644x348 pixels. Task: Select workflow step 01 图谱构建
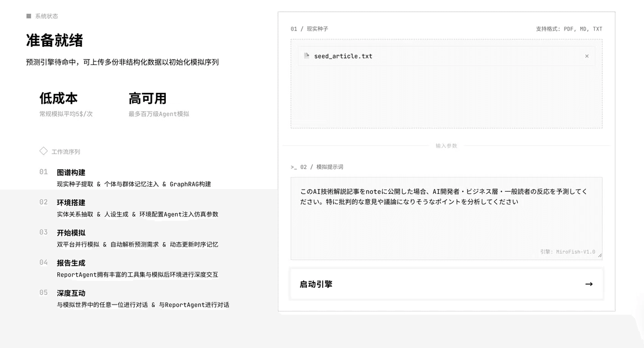[71, 172]
